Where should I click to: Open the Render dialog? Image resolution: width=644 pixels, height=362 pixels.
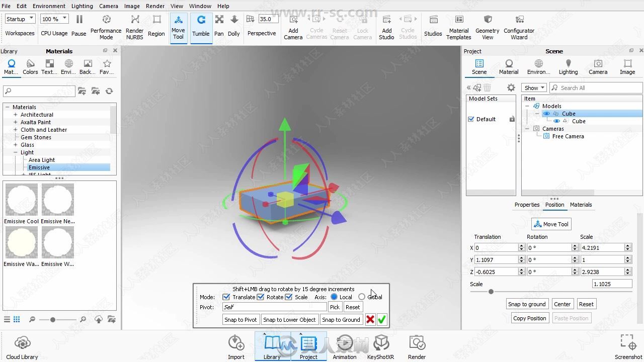click(417, 347)
